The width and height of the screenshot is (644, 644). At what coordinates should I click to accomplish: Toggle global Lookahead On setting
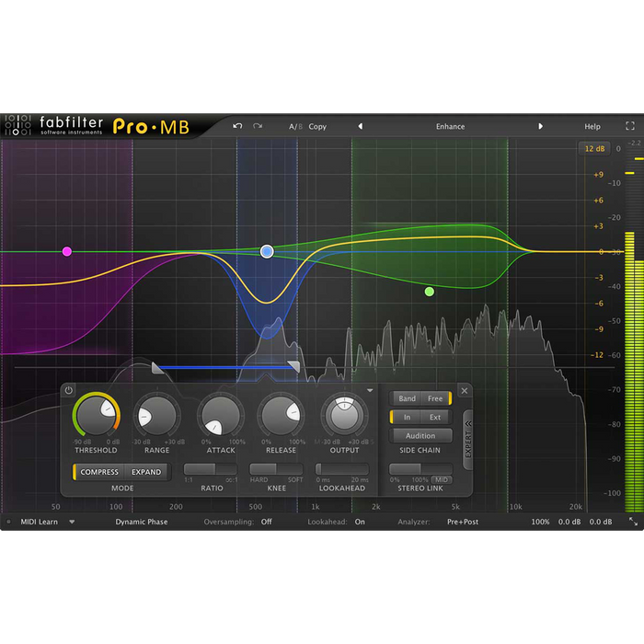360,522
